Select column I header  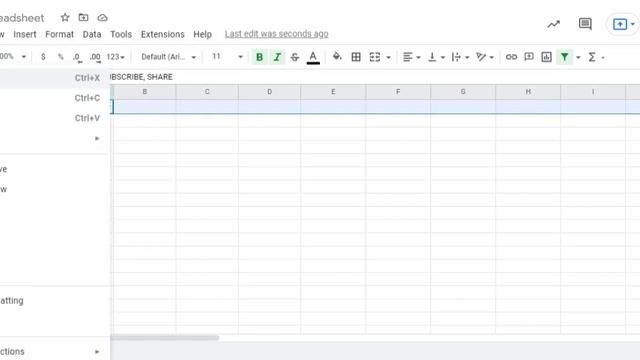click(x=593, y=92)
